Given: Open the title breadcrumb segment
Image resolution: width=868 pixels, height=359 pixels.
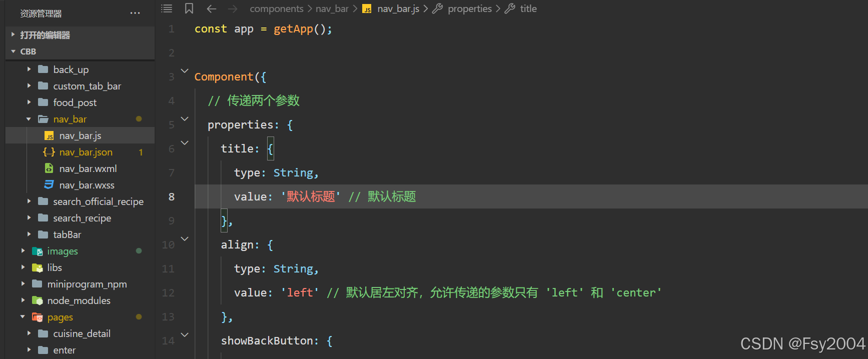Looking at the screenshot, I should (x=528, y=8).
